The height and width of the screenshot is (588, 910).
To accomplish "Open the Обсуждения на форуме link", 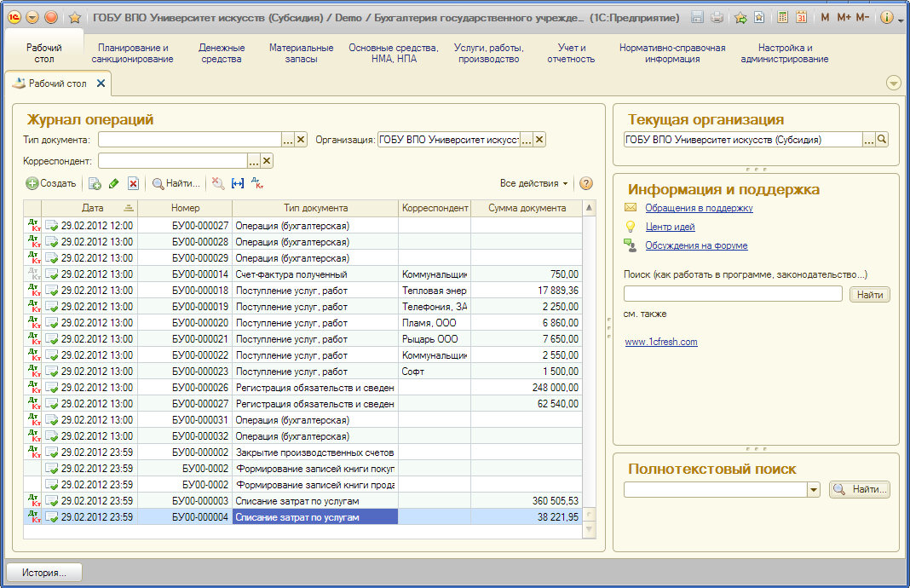I will [x=696, y=245].
